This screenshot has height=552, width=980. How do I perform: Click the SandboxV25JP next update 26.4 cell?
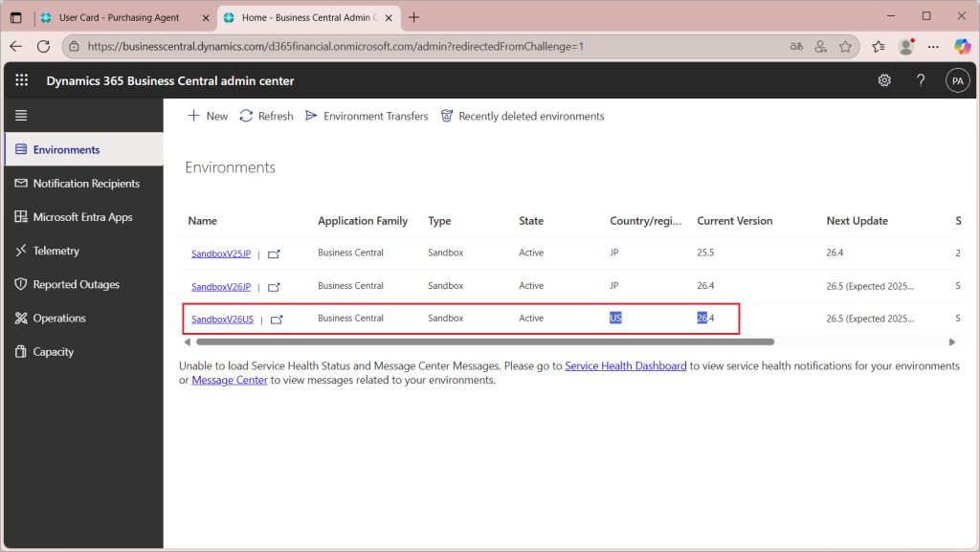coord(835,253)
